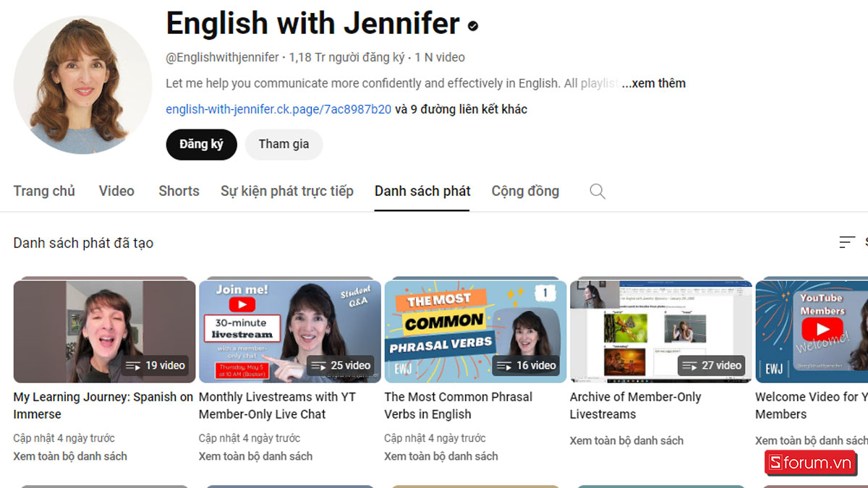The height and width of the screenshot is (488, 868).
Task: Click the 25 video playlist count badge
Action: click(x=341, y=365)
